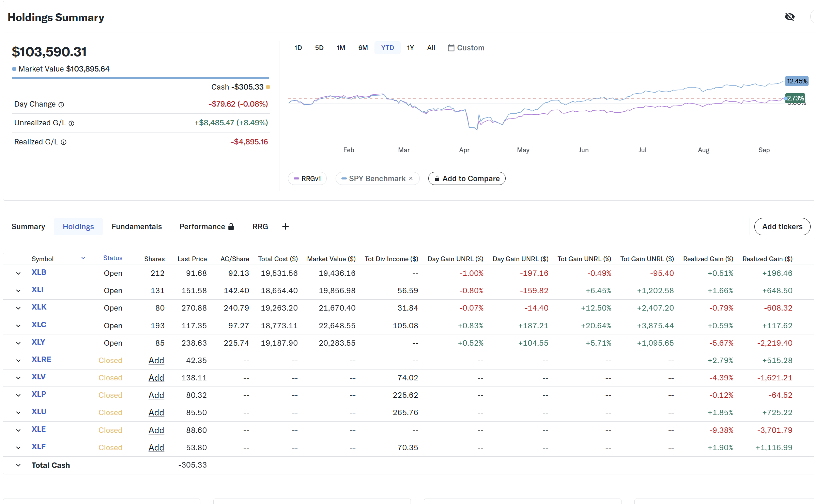Toggle RRGv1 chart series chip

(x=307, y=178)
